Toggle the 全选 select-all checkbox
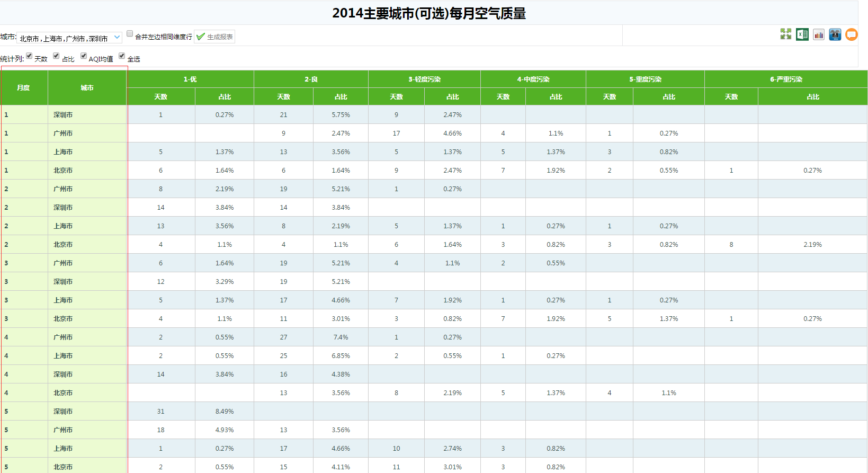Screen dimensions: 868x473 tap(122, 56)
